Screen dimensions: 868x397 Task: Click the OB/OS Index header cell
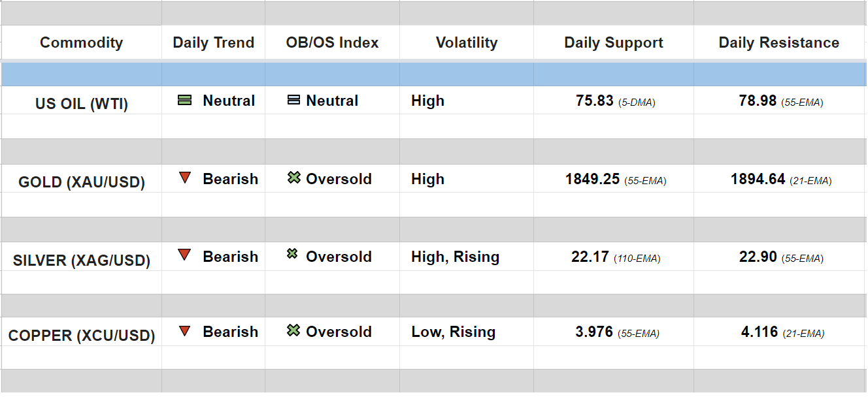tap(332, 43)
